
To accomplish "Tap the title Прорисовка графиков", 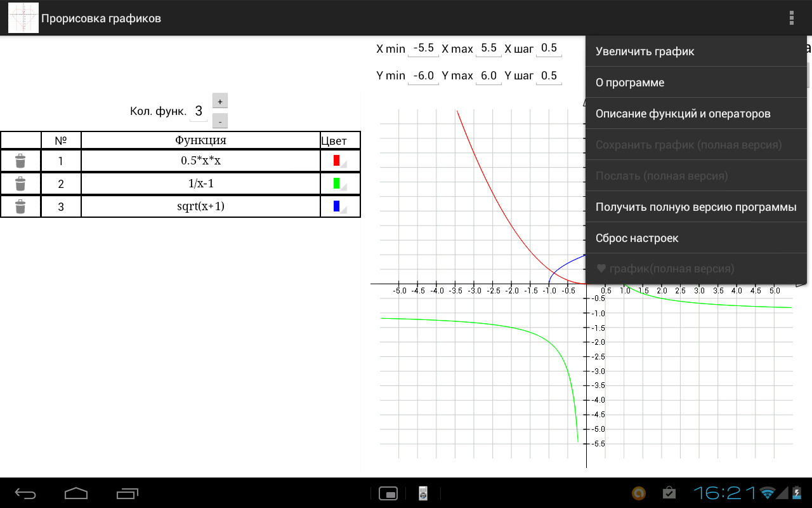I will [x=101, y=18].
